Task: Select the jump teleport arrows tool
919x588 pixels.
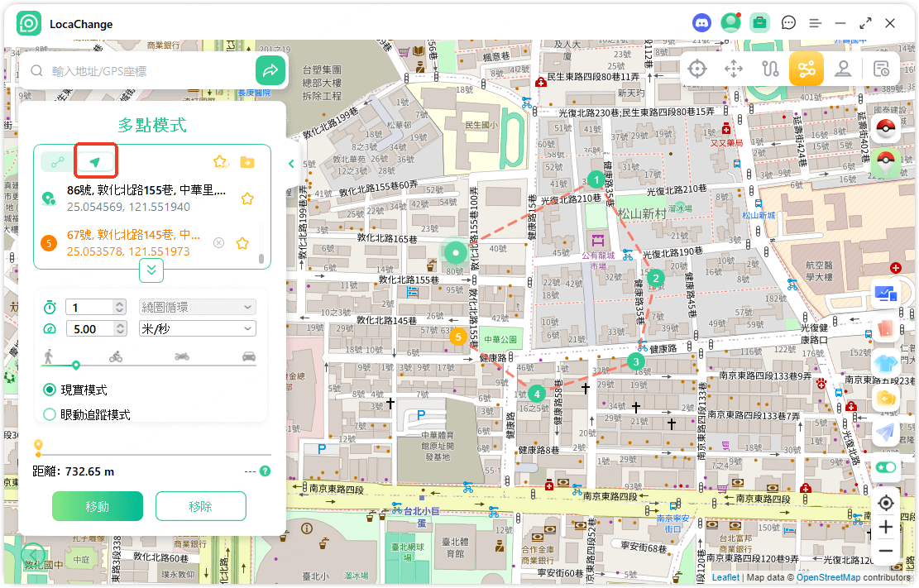Action: click(734, 69)
